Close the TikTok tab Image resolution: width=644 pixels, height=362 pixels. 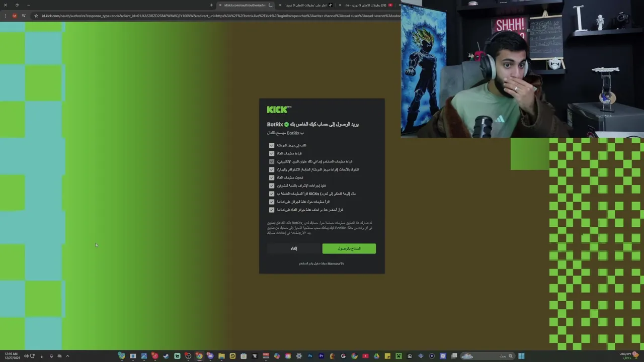pos(280,5)
